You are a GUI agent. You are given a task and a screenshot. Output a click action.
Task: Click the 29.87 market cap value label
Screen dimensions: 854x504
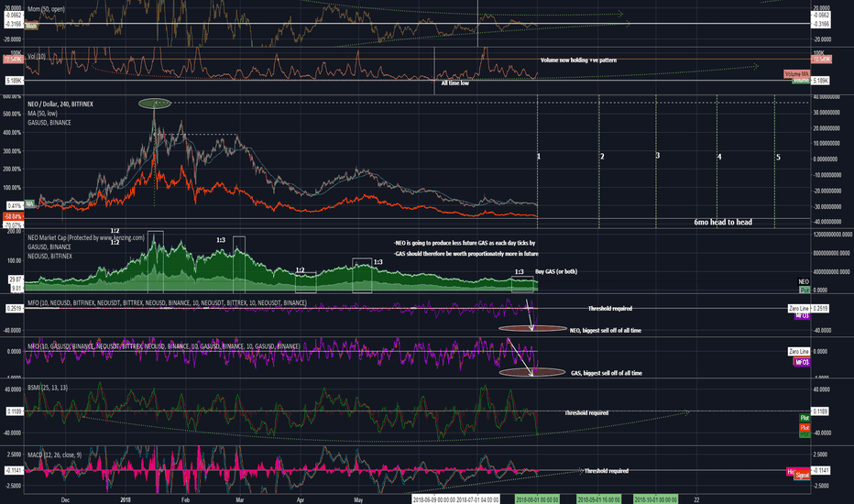[16, 279]
